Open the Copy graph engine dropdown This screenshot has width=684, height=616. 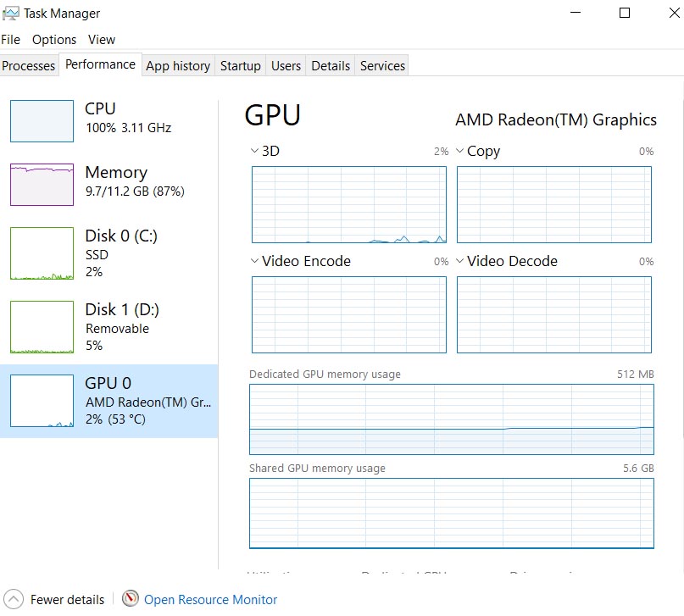point(459,151)
